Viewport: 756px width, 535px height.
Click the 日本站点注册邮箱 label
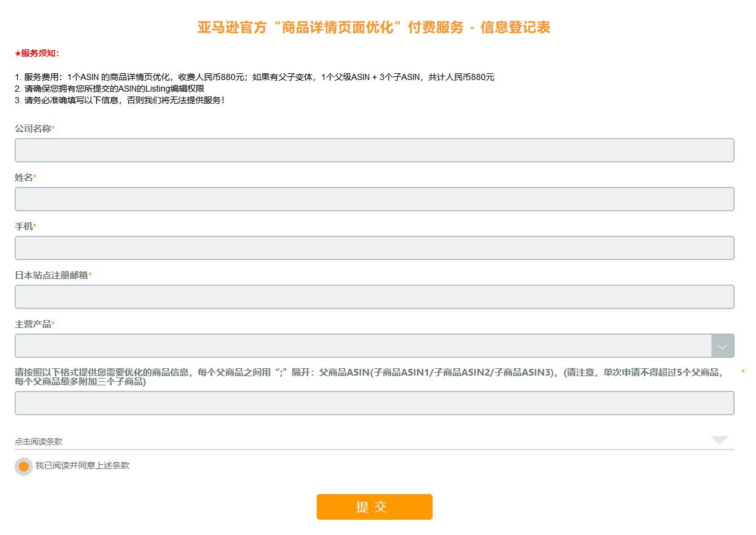[51, 275]
